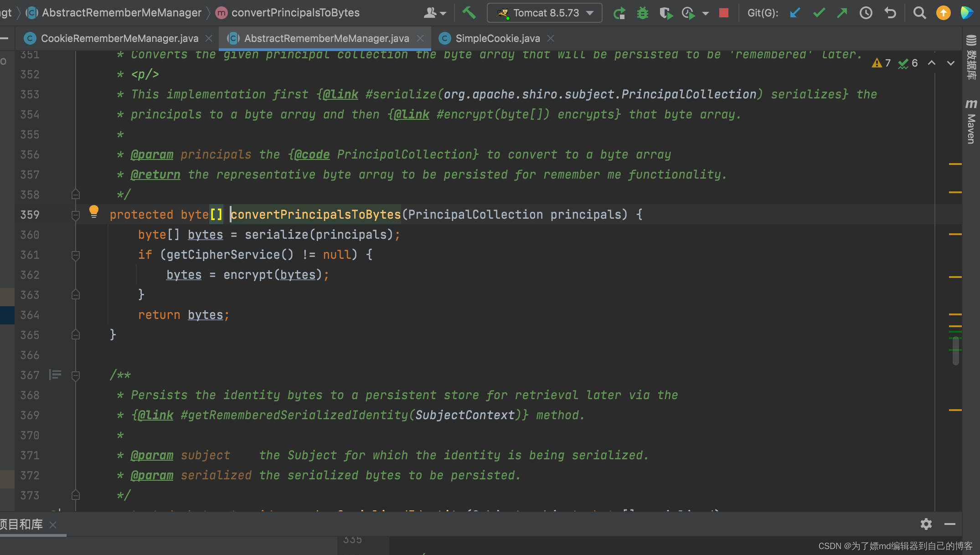Click the encrypt(bytes) call on line 362
This screenshot has width=980, height=555.
click(x=273, y=275)
